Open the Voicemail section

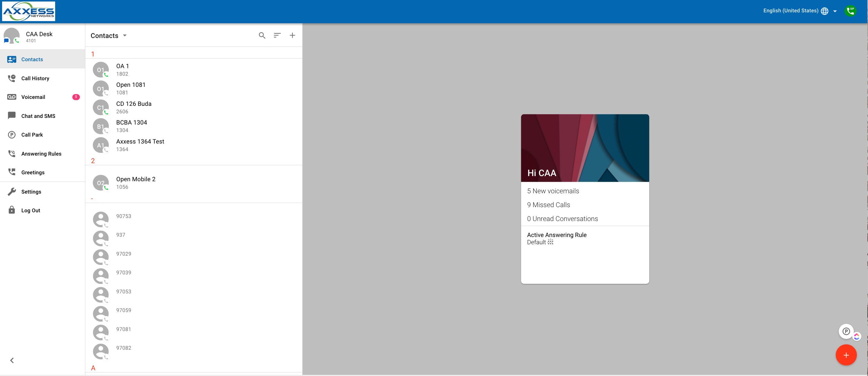[33, 97]
